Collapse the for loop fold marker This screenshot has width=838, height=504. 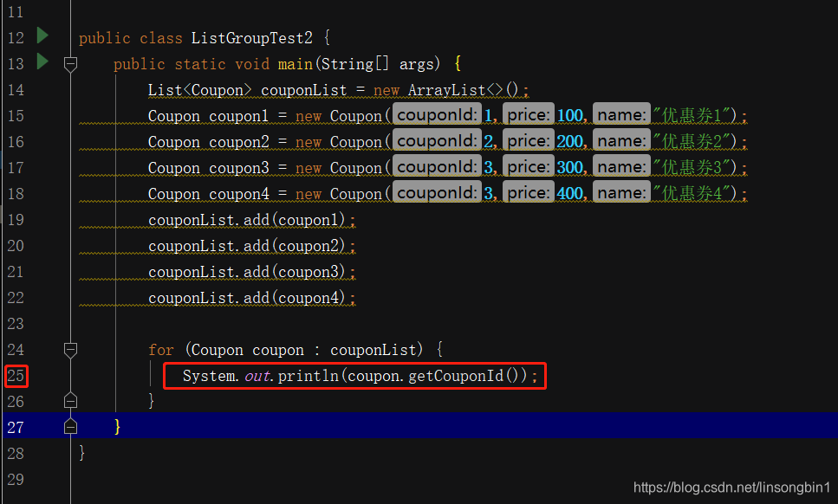click(x=70, y=350)
